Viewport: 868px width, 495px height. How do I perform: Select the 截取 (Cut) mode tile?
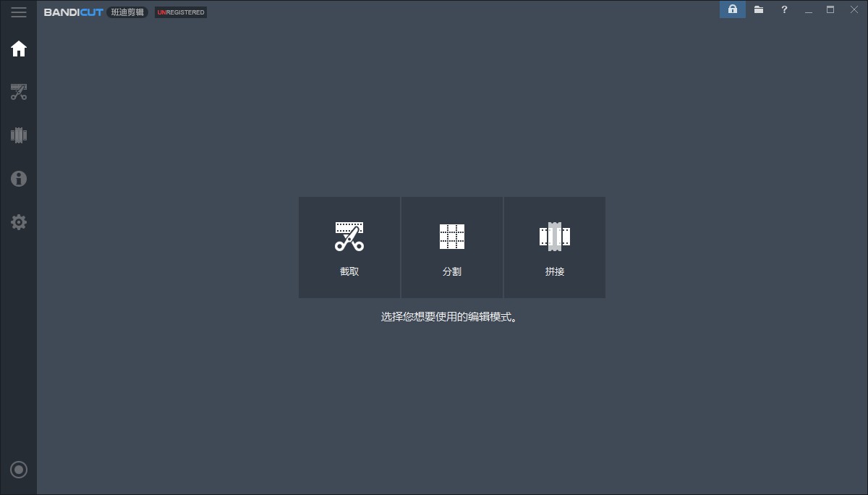click(349, 247)
